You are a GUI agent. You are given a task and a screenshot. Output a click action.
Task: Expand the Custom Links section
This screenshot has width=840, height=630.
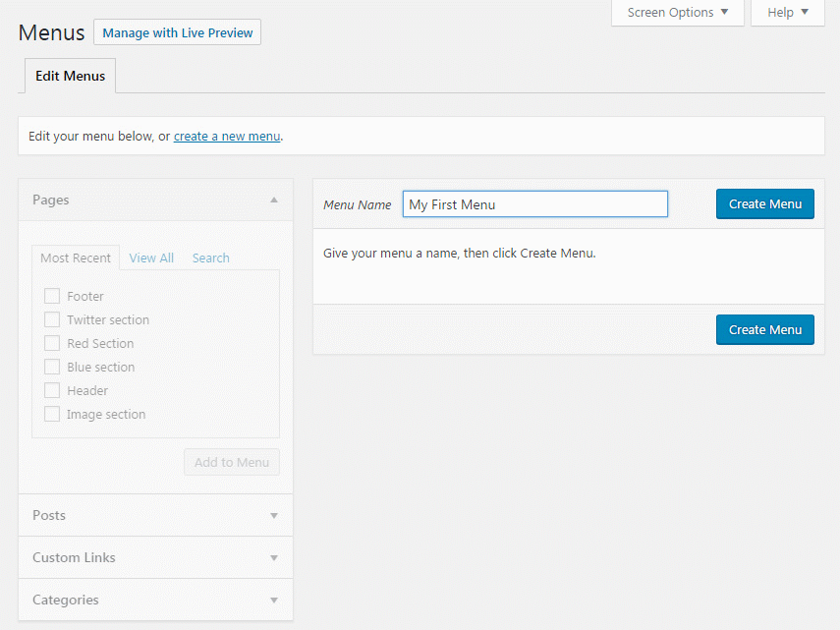pyautogui.click(x=274, y=557)
